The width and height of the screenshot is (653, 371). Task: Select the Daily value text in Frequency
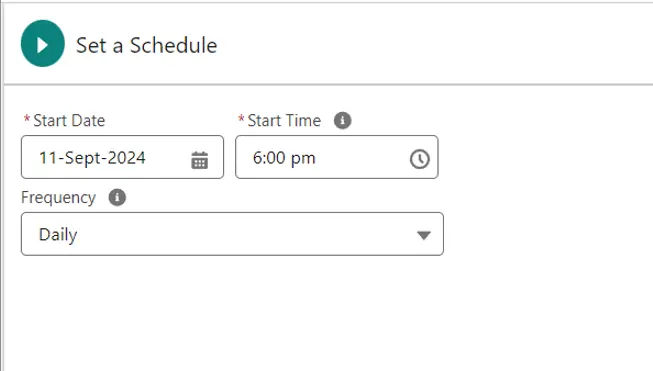point(58,235)
